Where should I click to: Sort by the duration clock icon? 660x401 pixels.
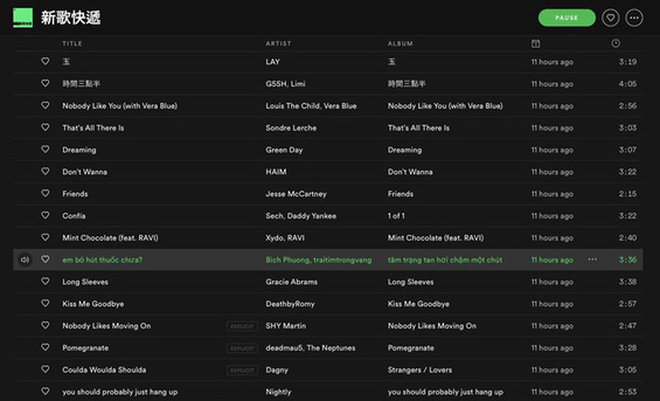(x=615, y=43)
